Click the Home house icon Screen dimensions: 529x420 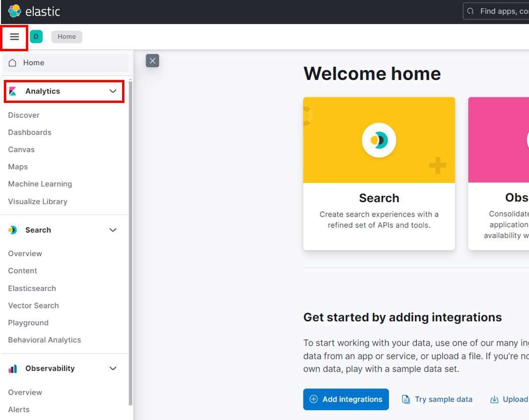point(12,63)
